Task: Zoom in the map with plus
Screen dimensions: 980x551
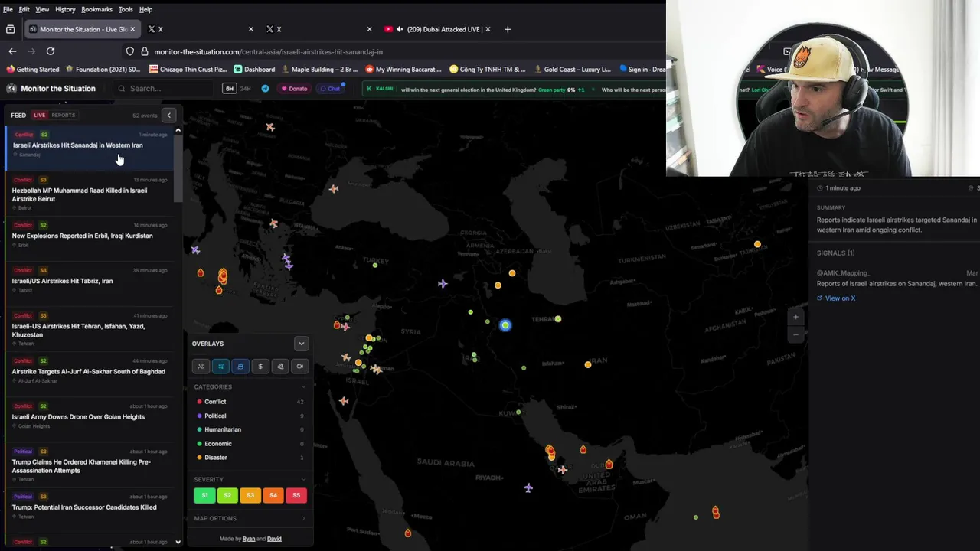Action: point(795,317)
